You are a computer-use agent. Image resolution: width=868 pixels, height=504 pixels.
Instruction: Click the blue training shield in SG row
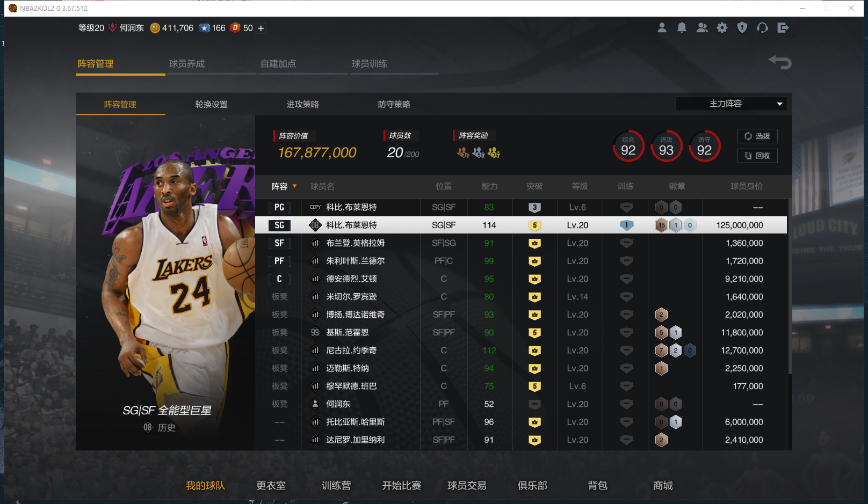[626, 225]
